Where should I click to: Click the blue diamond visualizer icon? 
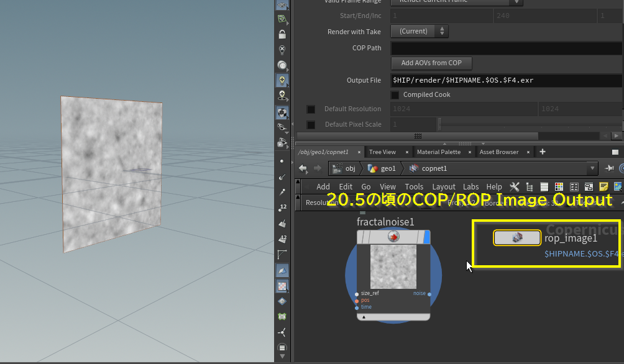click(282, 301)
